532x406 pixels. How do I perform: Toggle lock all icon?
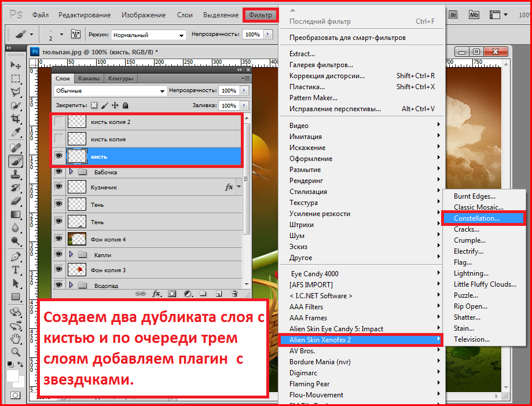125,105
